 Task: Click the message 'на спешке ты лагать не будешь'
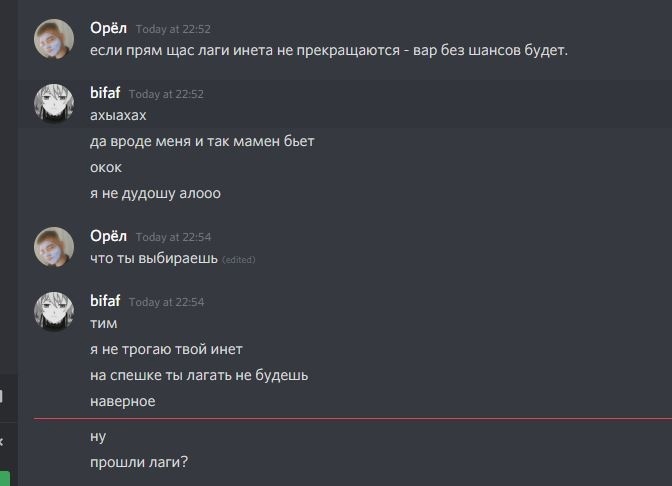[x=199, y=375]
